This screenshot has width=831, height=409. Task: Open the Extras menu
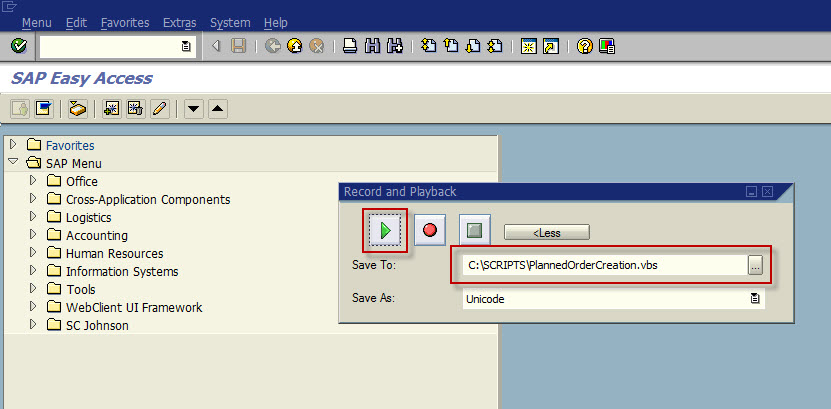180,23
